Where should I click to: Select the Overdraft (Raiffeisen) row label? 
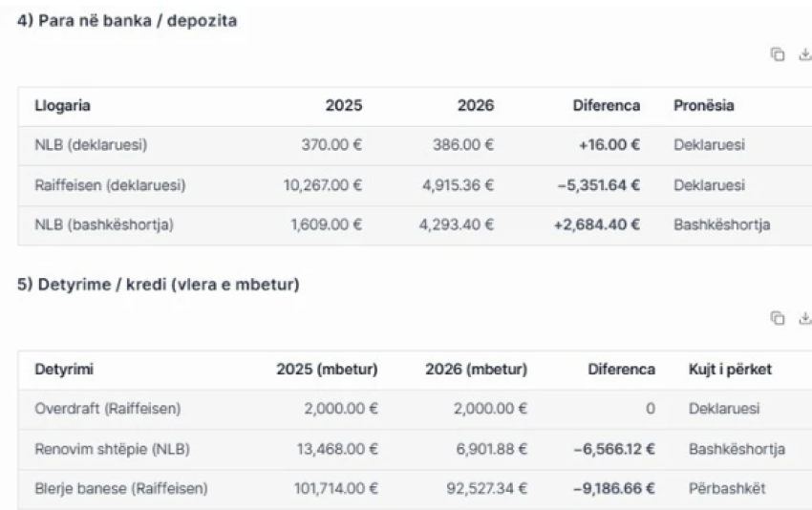coord(107,409)
